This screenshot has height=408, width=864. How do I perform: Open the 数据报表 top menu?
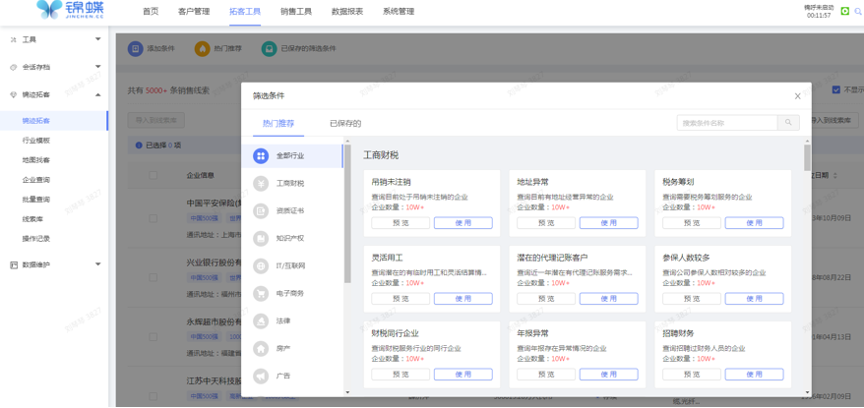[347, 12]
